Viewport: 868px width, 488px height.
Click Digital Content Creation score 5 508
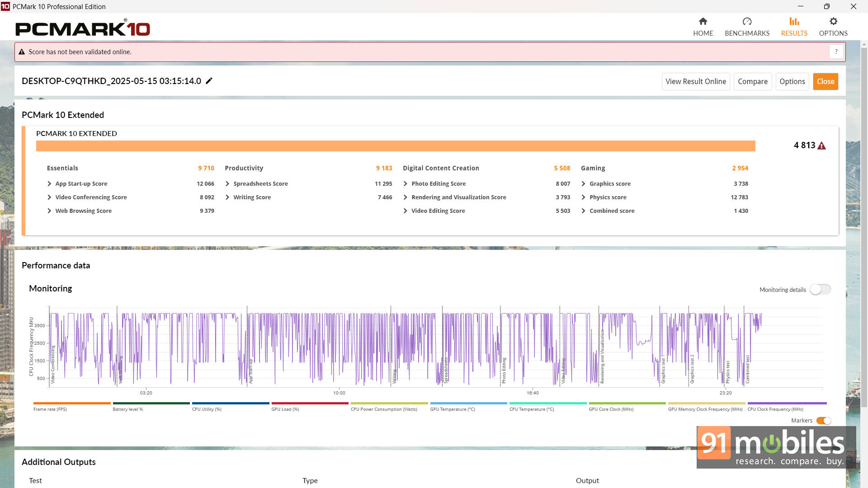562,168
